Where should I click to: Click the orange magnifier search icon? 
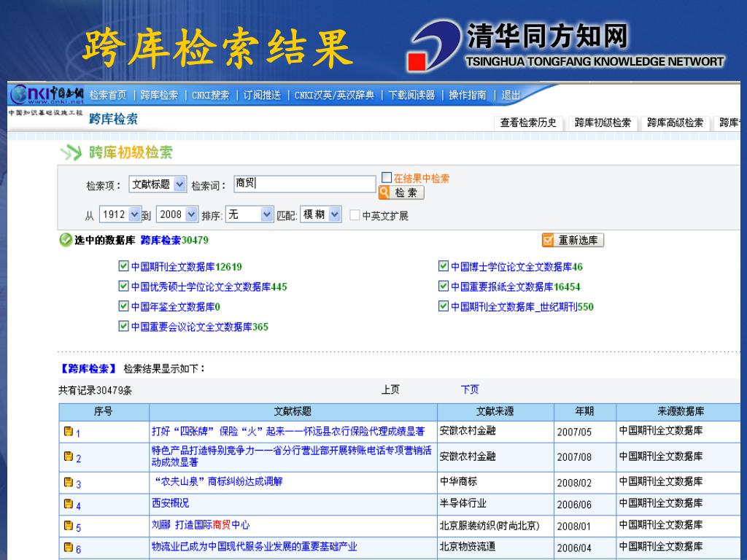pos(384,192)
